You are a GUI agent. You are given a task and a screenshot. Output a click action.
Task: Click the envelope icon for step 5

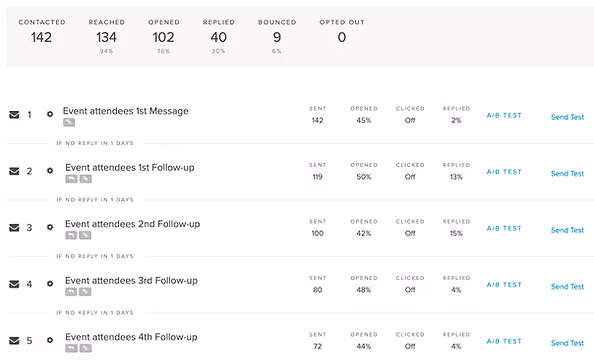14,341
